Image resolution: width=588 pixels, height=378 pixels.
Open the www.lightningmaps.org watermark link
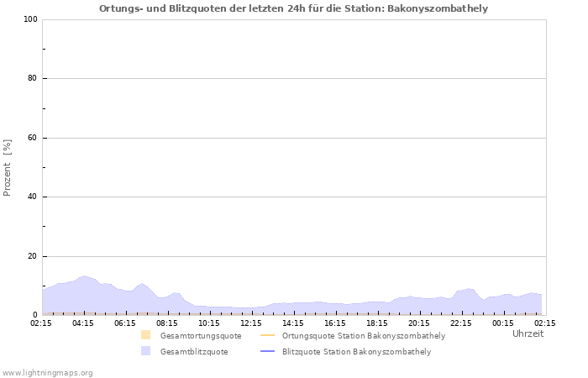[47, 373]
